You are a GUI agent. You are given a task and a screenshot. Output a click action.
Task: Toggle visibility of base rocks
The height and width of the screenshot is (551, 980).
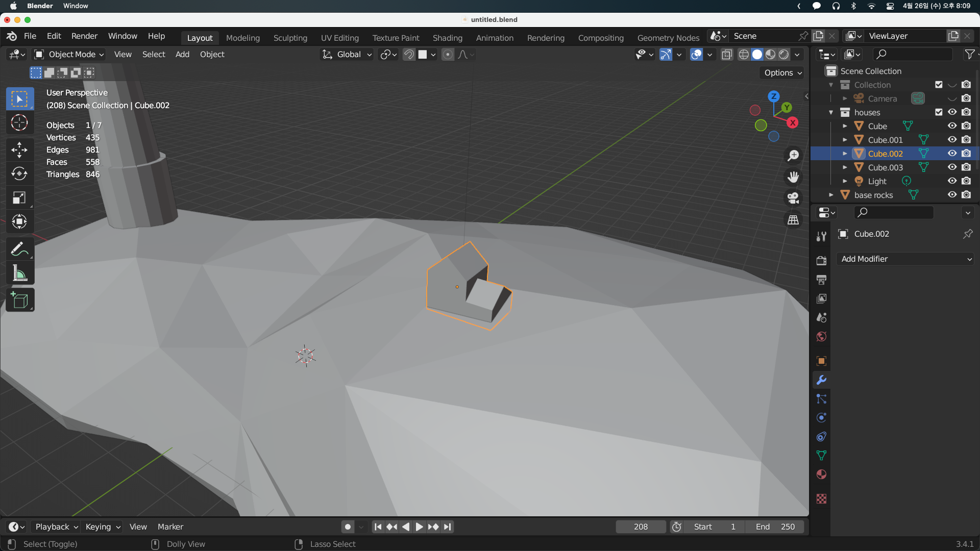pyautogui.click(x=952, y=195)
